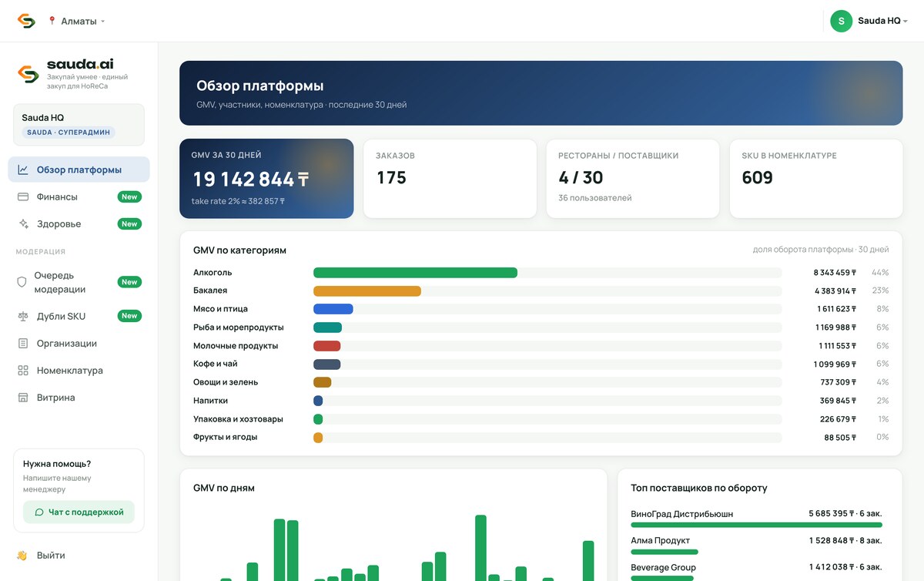
Task: Click chat bubble icon in support button
Action: click(39, 512)
